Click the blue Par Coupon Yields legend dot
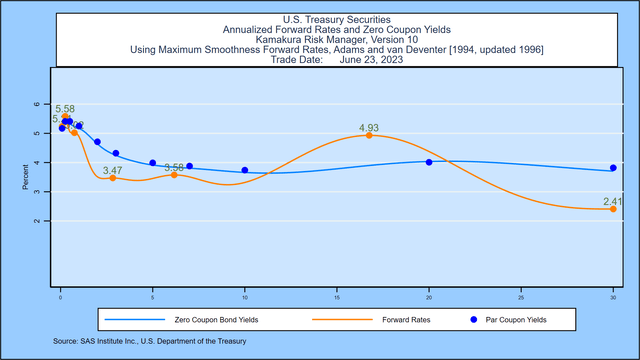The height and width of the screenshot is (360, 640). coord(473,320)
